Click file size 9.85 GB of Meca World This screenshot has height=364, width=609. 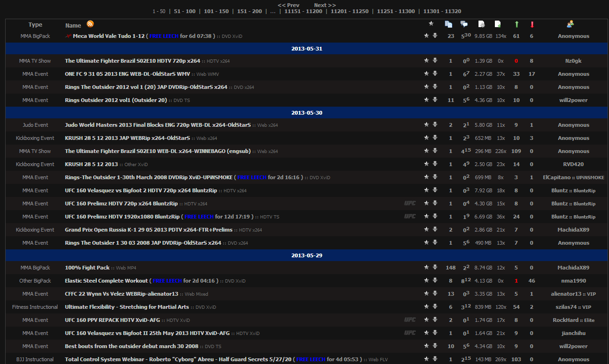[483, 36]
